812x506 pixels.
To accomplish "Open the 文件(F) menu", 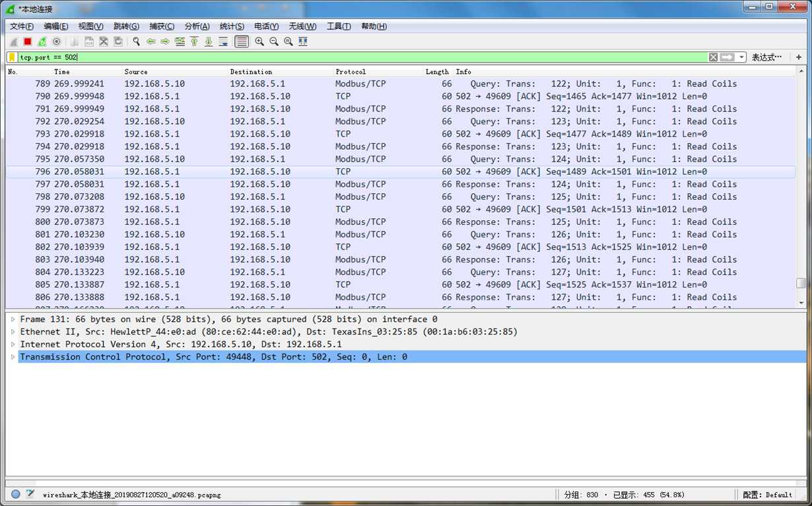I will point(22,26).
